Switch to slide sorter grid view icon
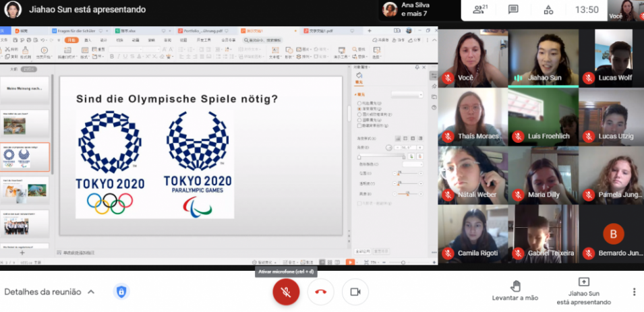The image size is (644, 312). click(x=330, y=262)
